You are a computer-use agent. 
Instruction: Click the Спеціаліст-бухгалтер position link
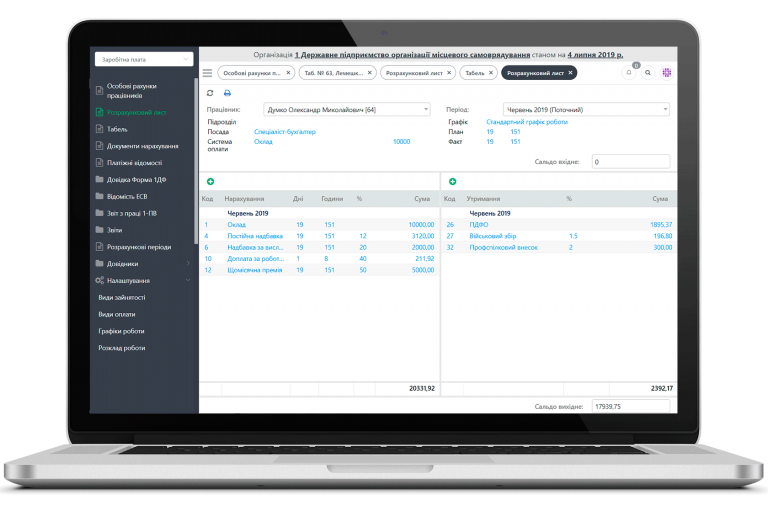[285, 132]
